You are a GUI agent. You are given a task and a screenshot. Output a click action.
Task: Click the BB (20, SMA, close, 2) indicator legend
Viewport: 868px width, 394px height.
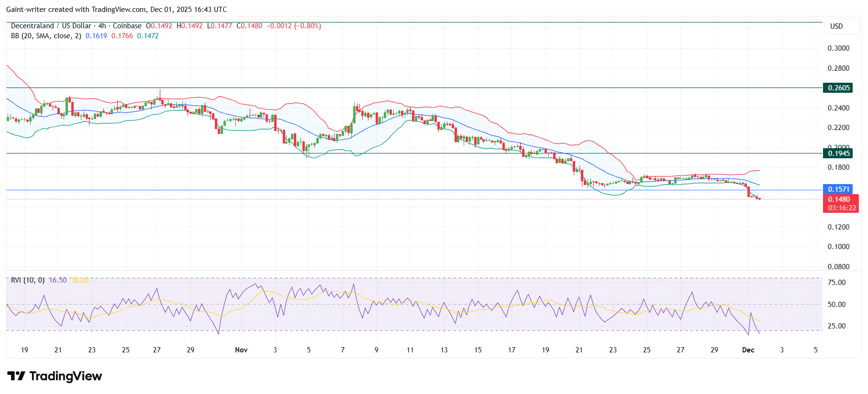[46, 36]
